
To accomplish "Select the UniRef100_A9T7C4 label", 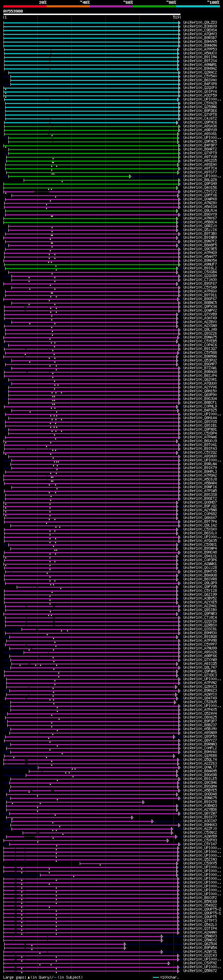I will click(200, 168).
